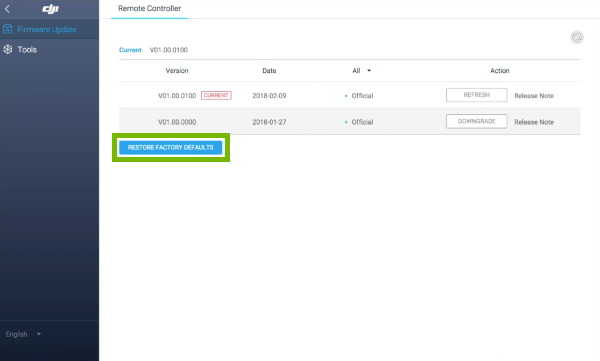Screen dimensions: 600x361
Task: Open Release Note for V01.00.0000
Action: tap(534, 122)
